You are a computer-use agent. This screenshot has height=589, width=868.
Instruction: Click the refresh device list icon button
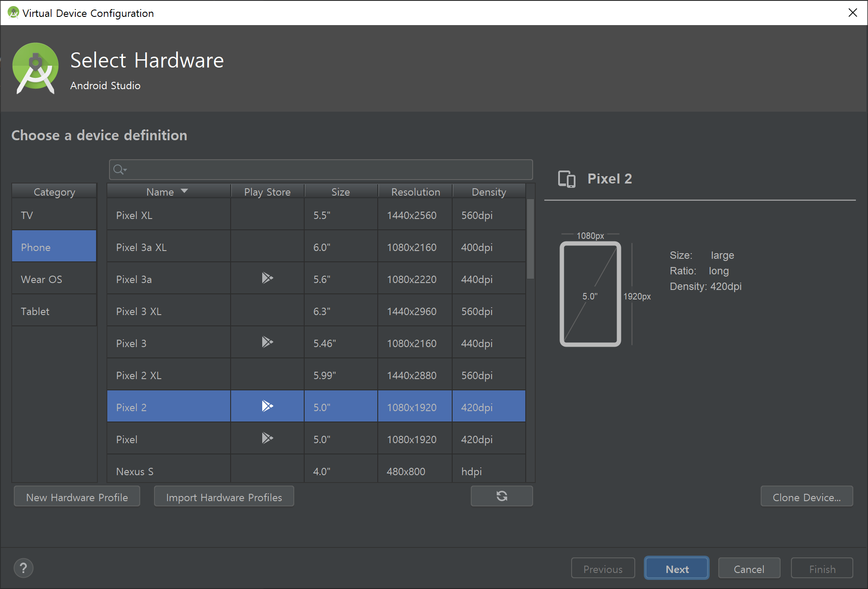pos(502,496)
